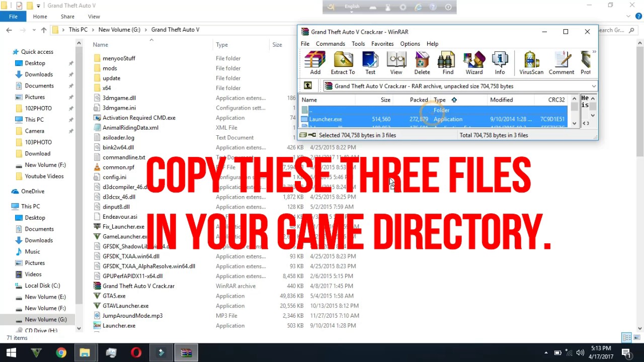Click the Explorer back arrow
Image resolution: width=644 pixels, height=362 pixels.
(9, 30)
